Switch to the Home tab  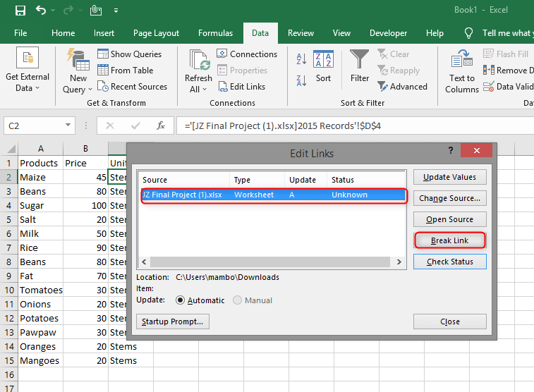[x=63, y=33]
